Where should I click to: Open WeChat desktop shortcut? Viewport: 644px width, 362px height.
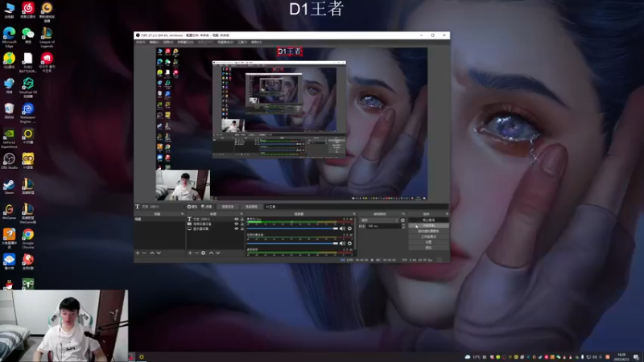click(x=28, y=35)
